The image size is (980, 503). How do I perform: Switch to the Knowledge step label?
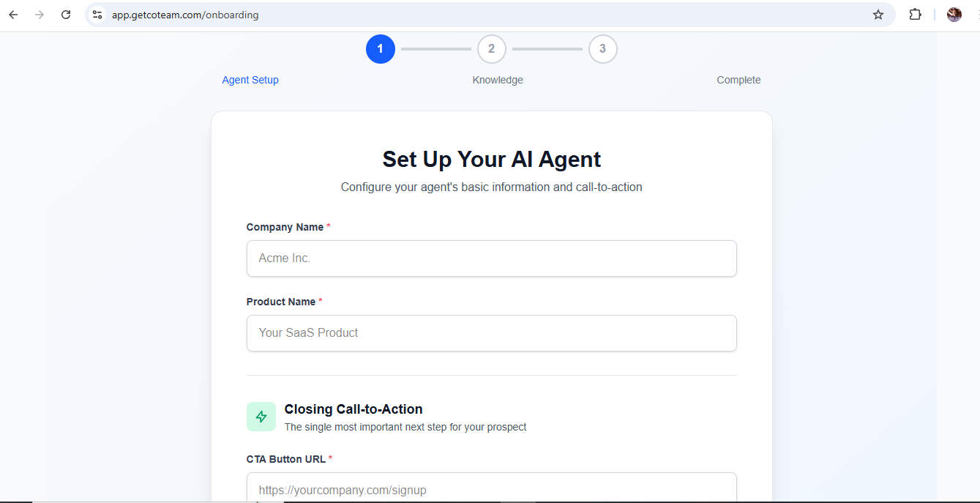(x=498, y=80)
